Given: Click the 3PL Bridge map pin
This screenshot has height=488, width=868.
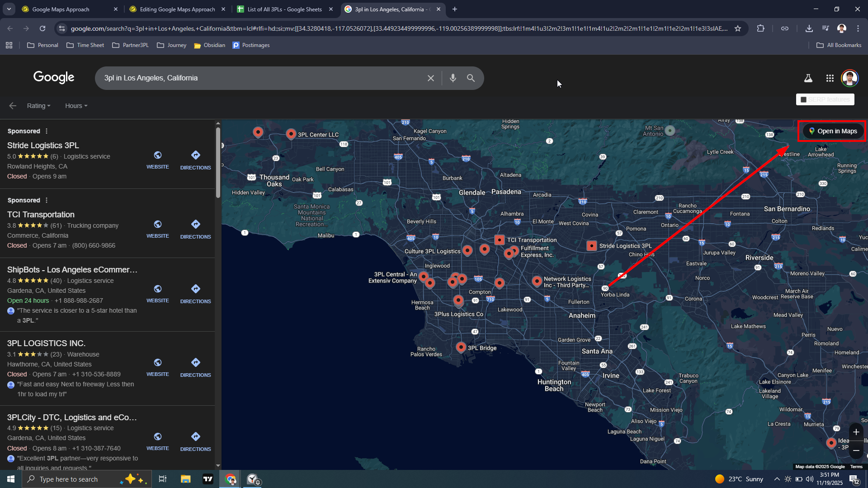Looking at the screenshot, I should (x=461, y=347).
